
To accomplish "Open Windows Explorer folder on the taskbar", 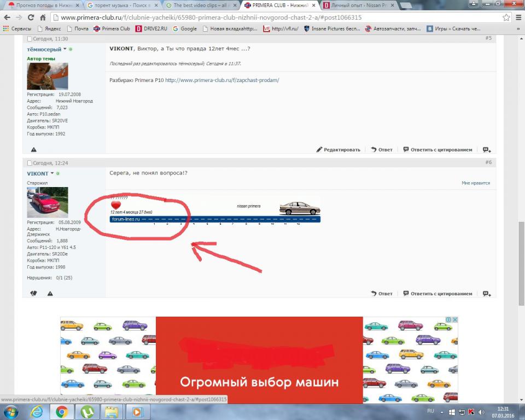I will click(112, 412).
